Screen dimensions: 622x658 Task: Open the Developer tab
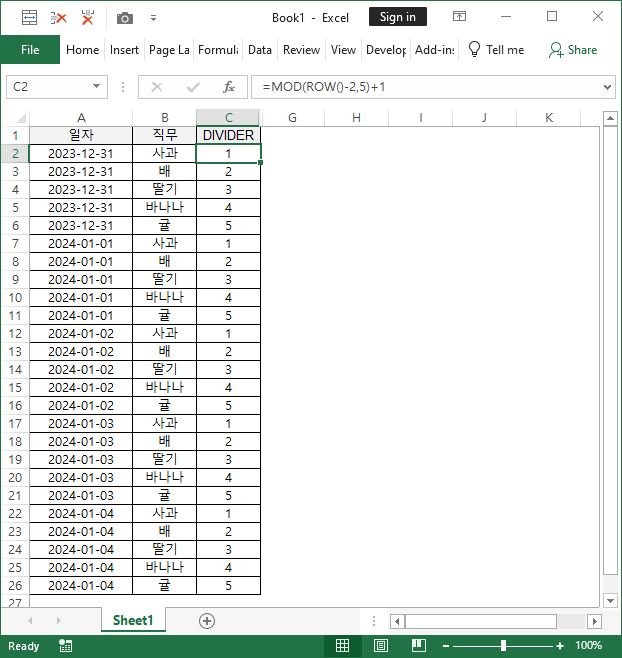pyautogui.click(x=386, y=50)
